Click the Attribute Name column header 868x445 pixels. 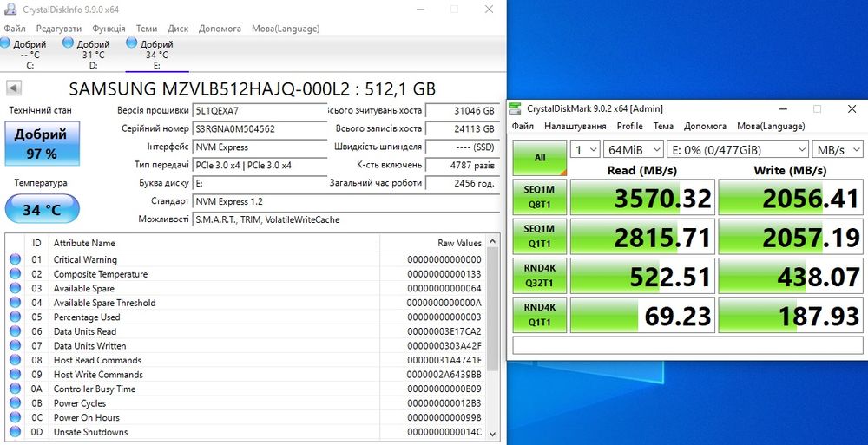pos(214,243)
